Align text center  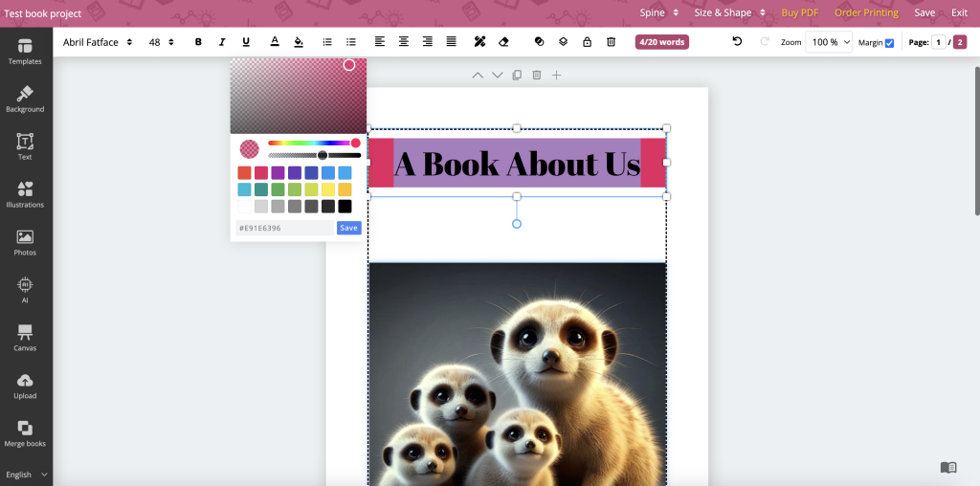404,42
